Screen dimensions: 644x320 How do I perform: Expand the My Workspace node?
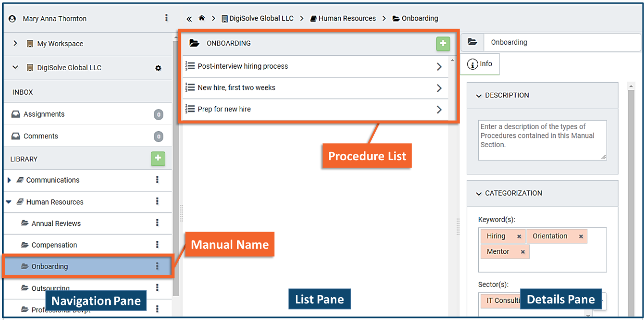click(15, 44)
